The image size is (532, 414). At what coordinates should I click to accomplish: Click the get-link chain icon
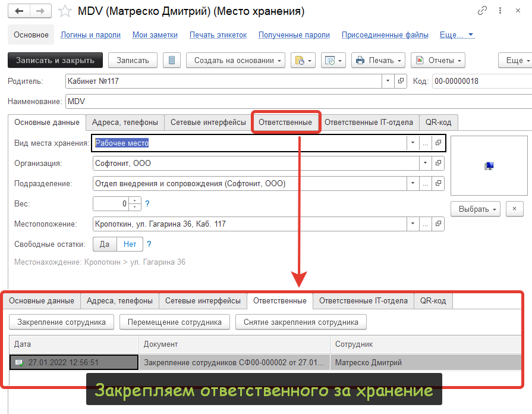pos(481,11)
